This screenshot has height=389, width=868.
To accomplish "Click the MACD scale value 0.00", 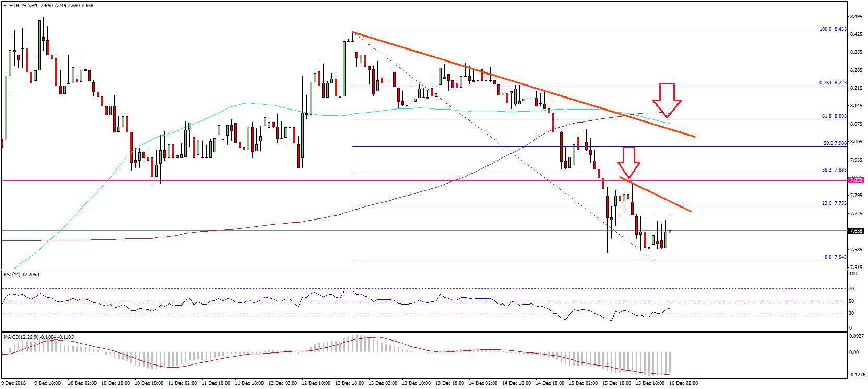I will coord(854,352).
